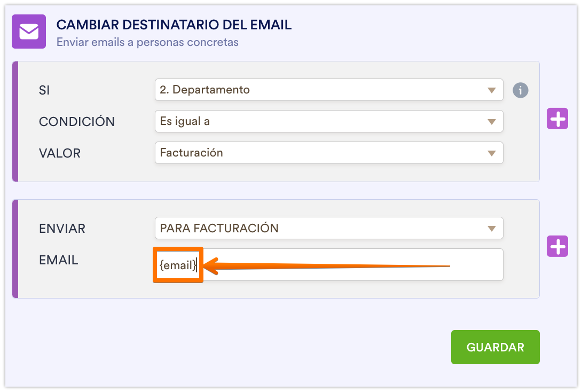This screenshot has width=582, height=392.
Task: Click the SI label
Action: pyautogui.click(x=44, y=90)
